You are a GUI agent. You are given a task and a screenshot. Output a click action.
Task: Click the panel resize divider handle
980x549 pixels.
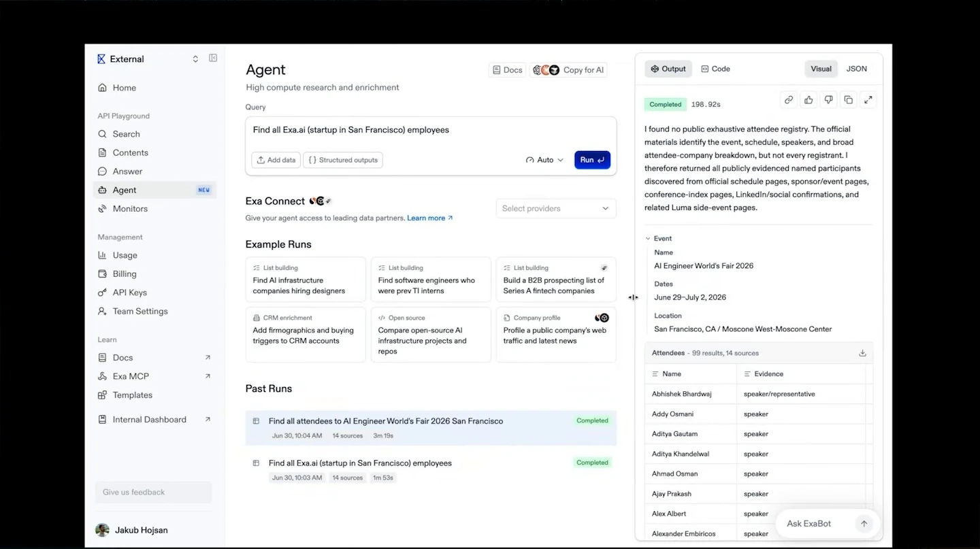[x=633, y=297]
